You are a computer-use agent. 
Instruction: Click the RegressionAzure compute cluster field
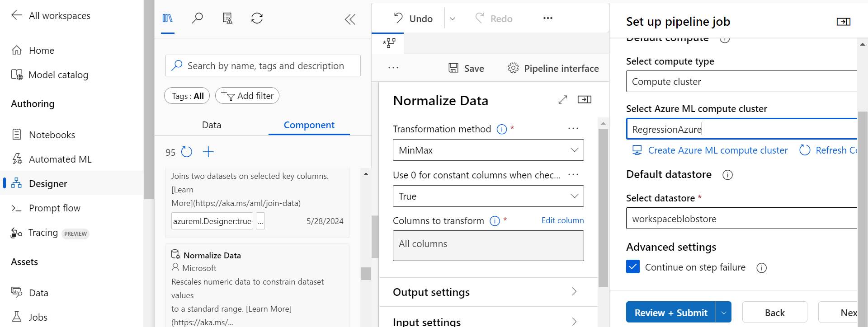click(x=741, y=129)
